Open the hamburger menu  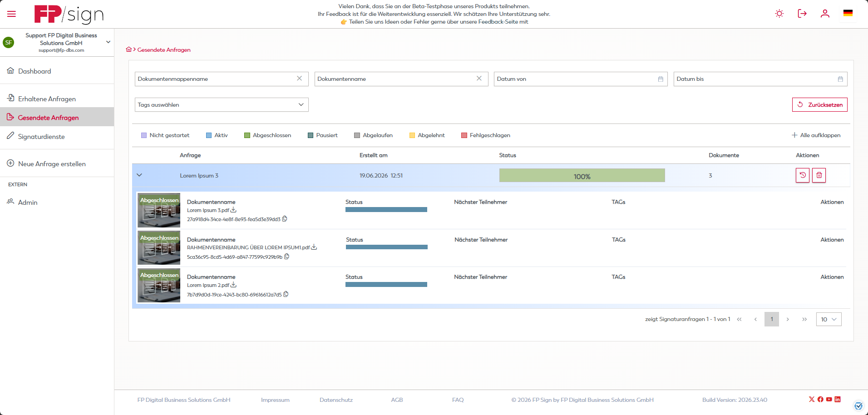pyautogui.click(x=11, y=14)
